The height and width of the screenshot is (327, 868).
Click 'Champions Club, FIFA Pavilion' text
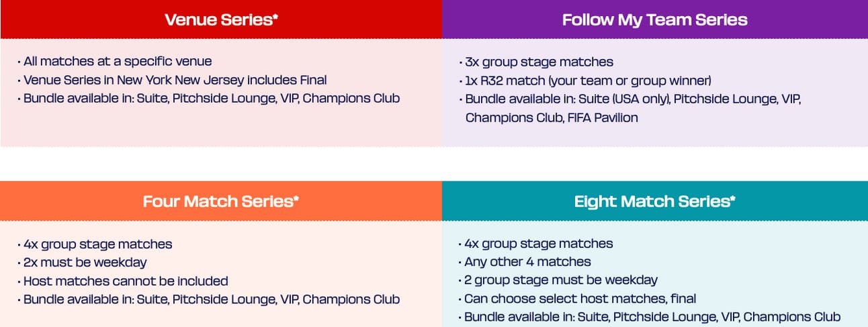552,118
